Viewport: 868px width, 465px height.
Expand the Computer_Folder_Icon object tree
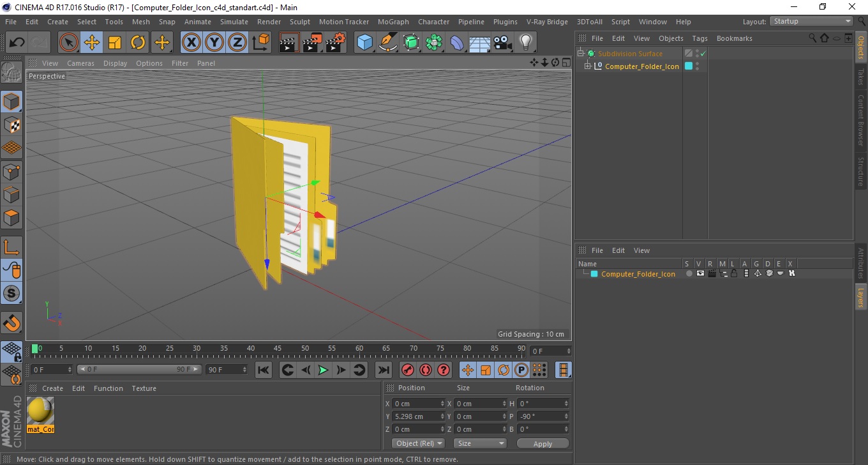(x=588, y=66)
